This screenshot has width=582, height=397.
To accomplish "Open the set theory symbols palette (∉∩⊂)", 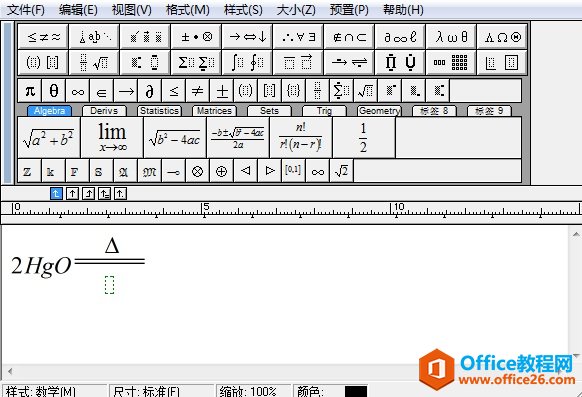I will (349, 36).
